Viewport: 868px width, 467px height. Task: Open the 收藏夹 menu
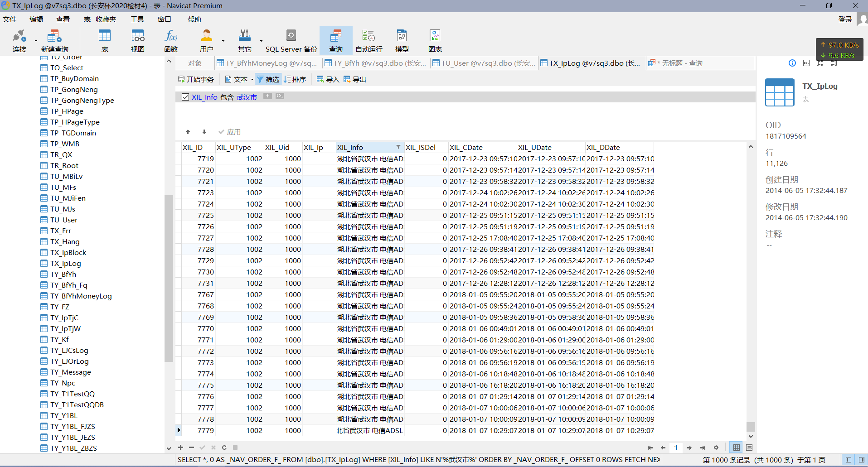click(x=106, y=19)
